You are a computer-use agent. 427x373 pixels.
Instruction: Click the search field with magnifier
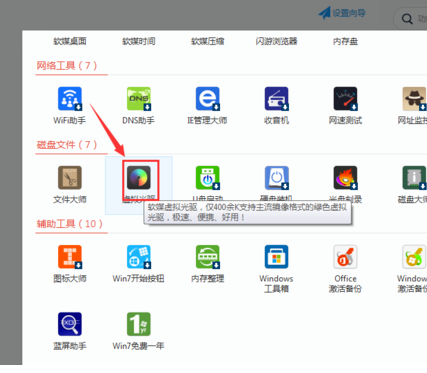coord(411,19)
